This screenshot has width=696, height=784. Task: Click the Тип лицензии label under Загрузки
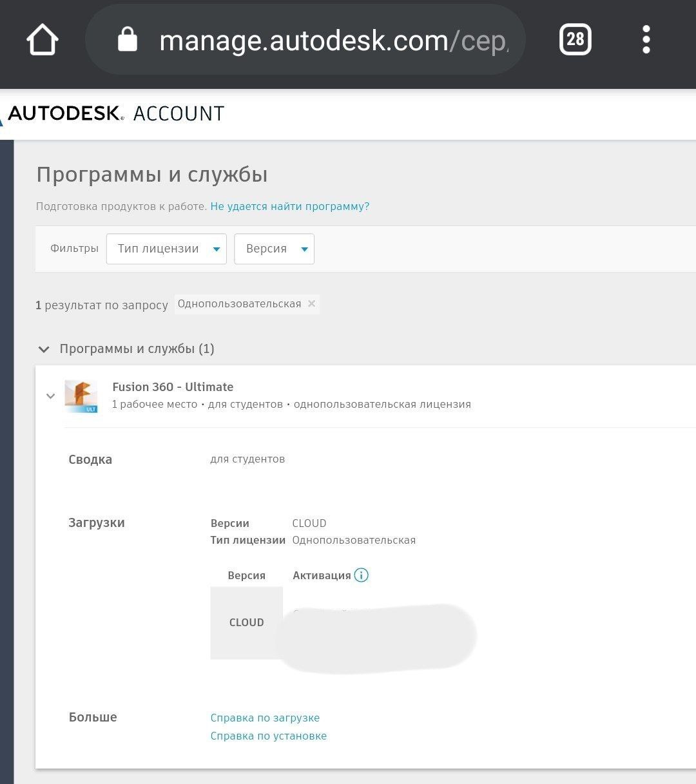247,540
